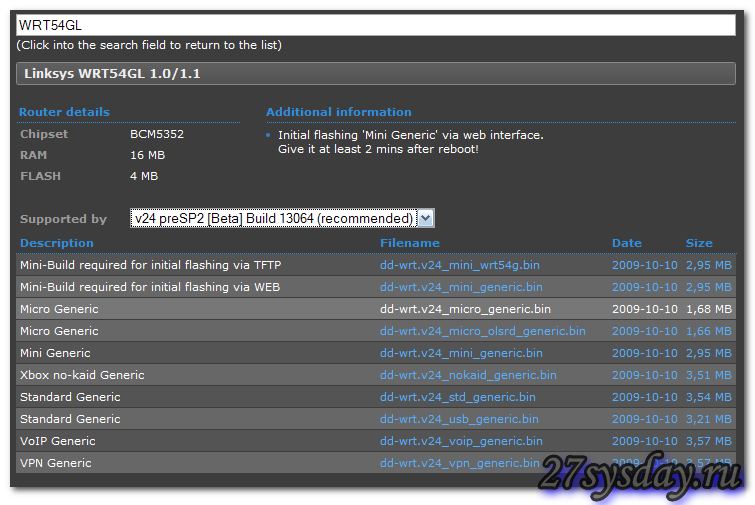Click the Date column header
This screenshot has height=505, width=755.
click(626, 243)
